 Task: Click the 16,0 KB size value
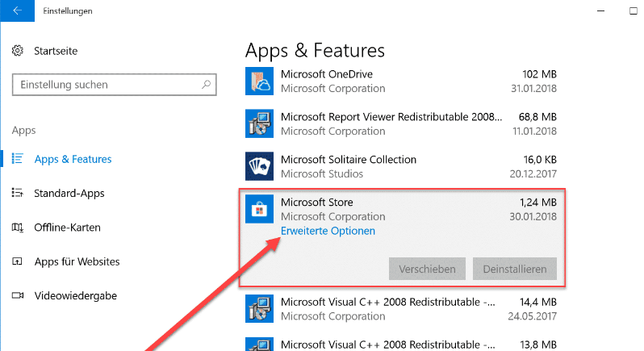pyautogui.click(x=540, y=160)
